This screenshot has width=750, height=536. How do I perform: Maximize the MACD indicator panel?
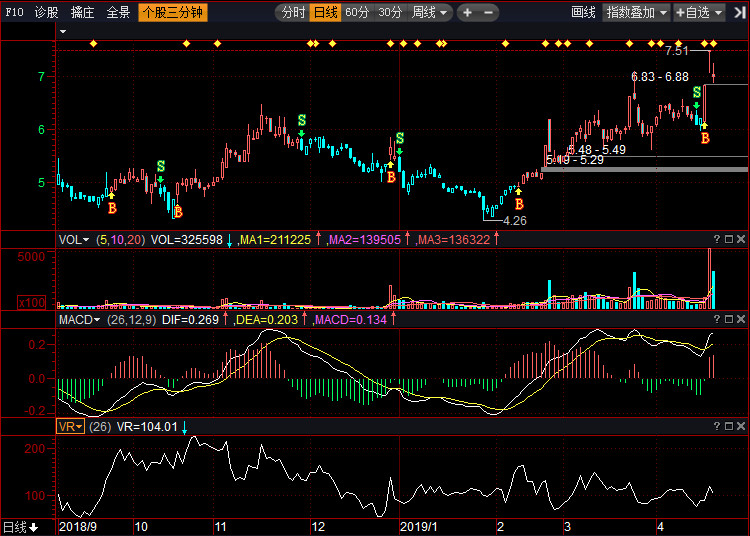click(x=729, y=319)
